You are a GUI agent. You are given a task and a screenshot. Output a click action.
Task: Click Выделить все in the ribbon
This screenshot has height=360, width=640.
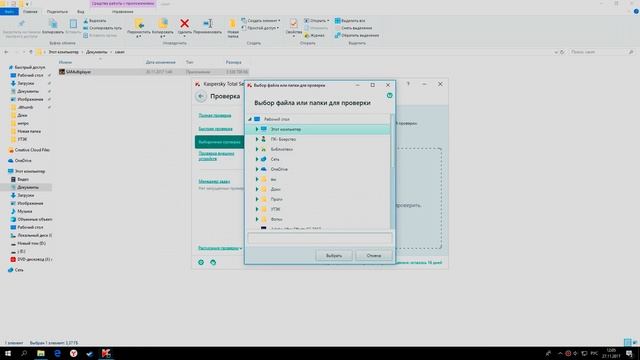(x=350, y=20)
